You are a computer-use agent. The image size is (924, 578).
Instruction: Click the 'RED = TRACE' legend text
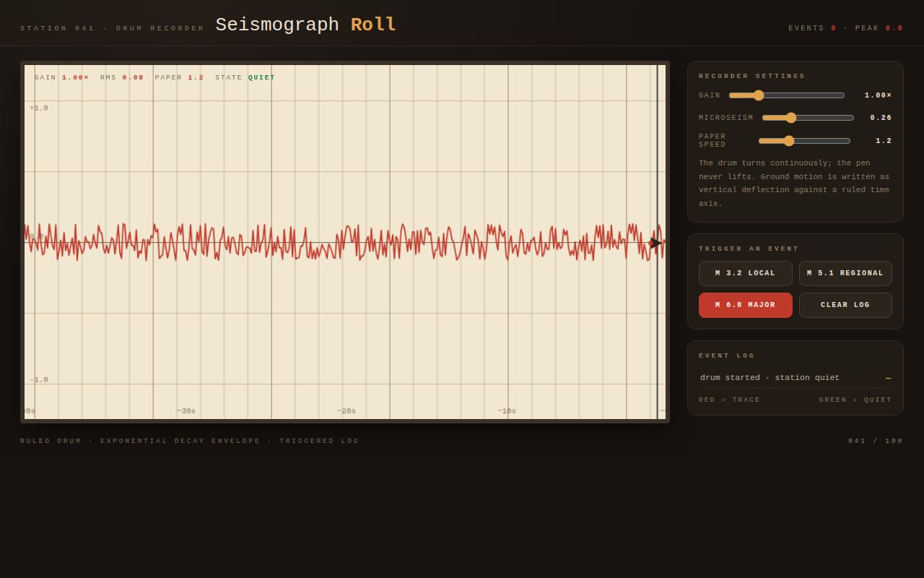(729, 400)
